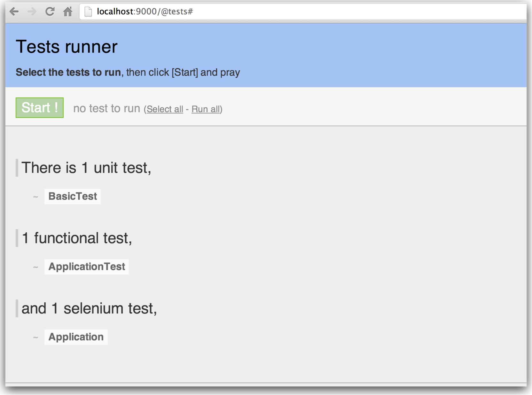Click the browser forward arrow

point(32,12)
